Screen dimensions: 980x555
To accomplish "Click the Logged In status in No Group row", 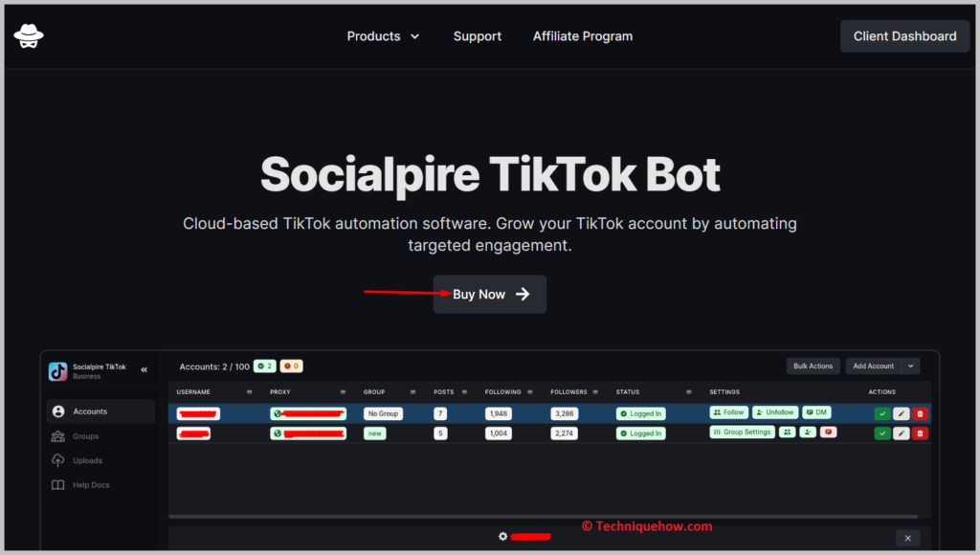I will point(640,413).
